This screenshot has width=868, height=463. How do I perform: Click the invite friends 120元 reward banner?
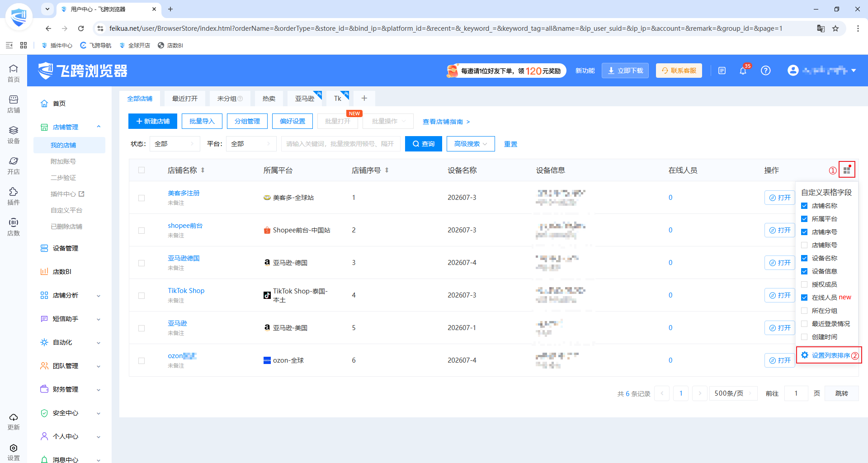pyautogui.click(x=505, y=71)
